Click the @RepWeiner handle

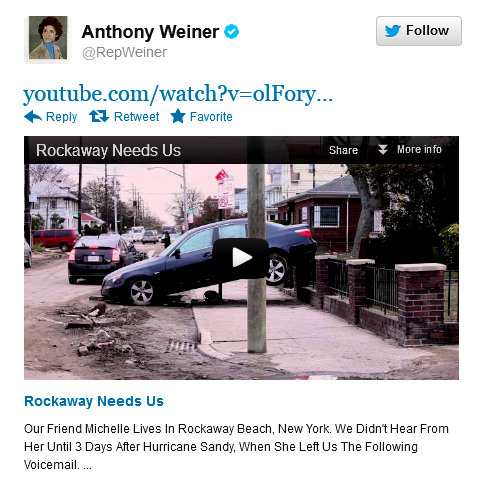point(125,53)
